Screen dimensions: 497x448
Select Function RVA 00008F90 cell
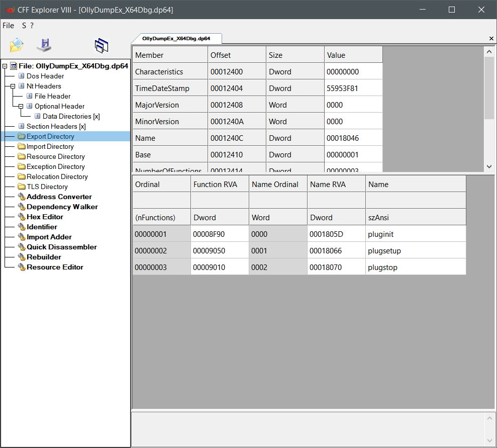point(220,234)
